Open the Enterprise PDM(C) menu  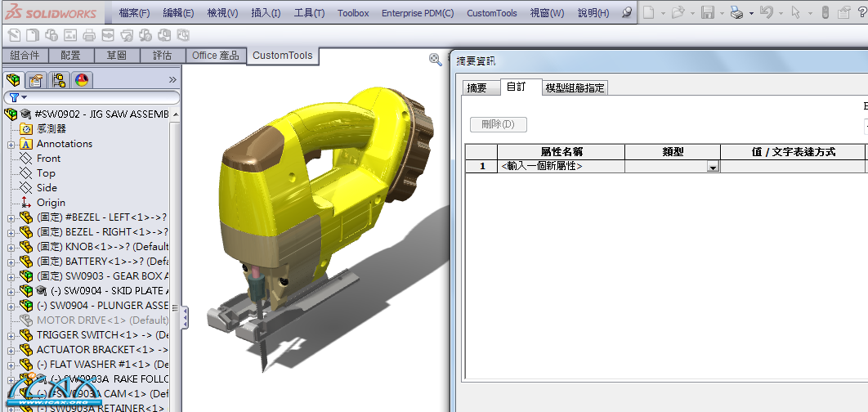418,13
